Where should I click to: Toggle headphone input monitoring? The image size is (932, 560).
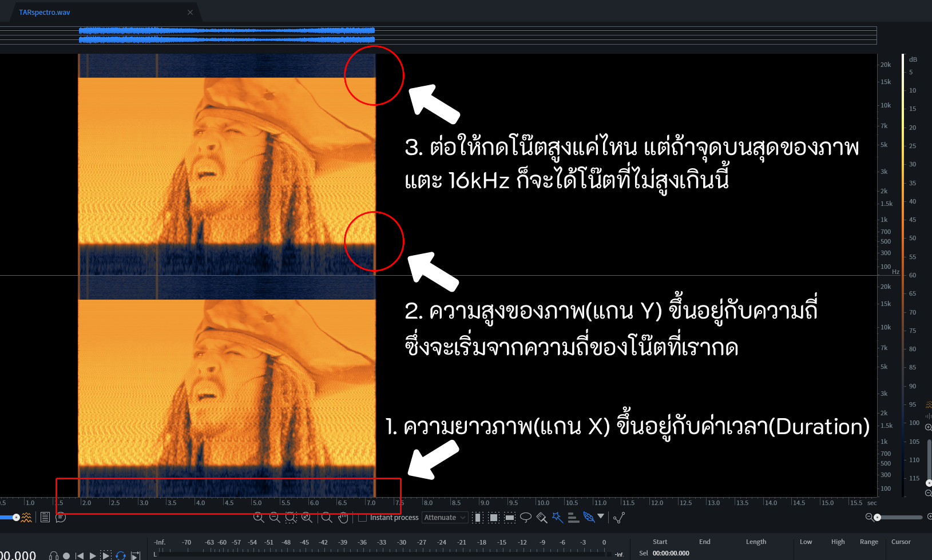(x=54, y=555)
